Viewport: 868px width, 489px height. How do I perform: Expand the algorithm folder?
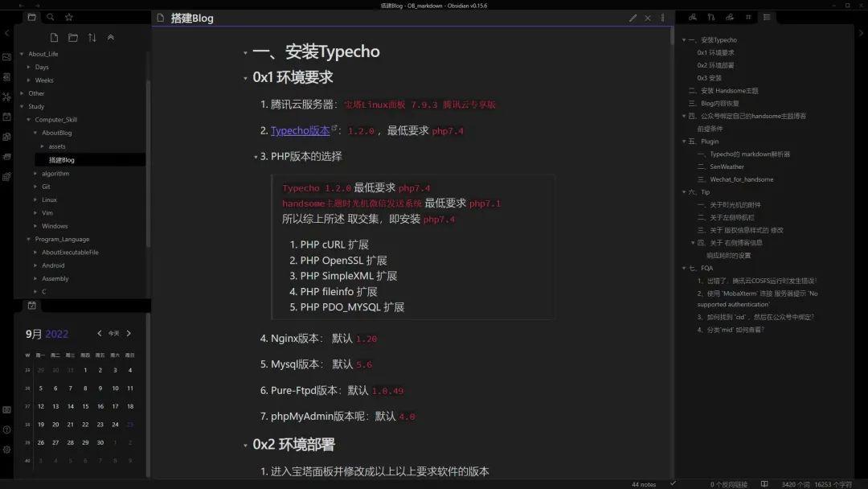tap(35, 174)
